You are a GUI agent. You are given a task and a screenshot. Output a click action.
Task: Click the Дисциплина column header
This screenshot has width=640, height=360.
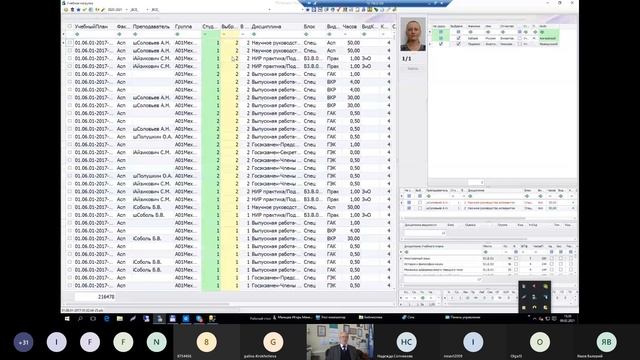tap(266, 27)
